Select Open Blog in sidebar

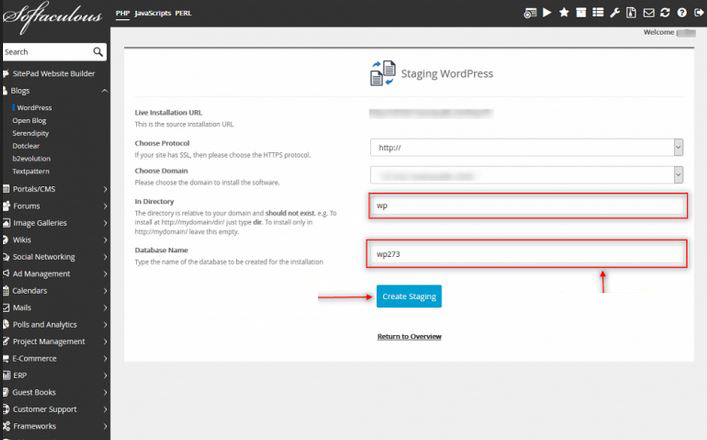tap(29, 120)
